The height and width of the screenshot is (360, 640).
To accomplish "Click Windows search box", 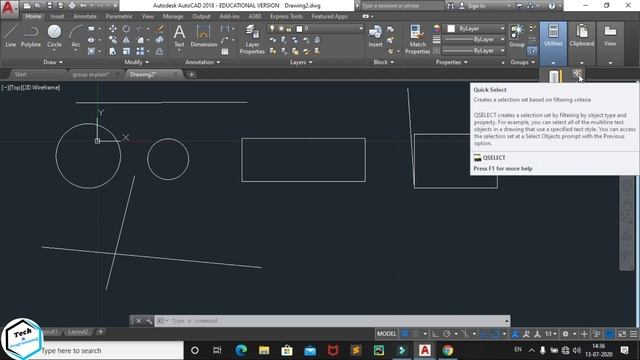I will pyautogui.click(x=111, y=351).
